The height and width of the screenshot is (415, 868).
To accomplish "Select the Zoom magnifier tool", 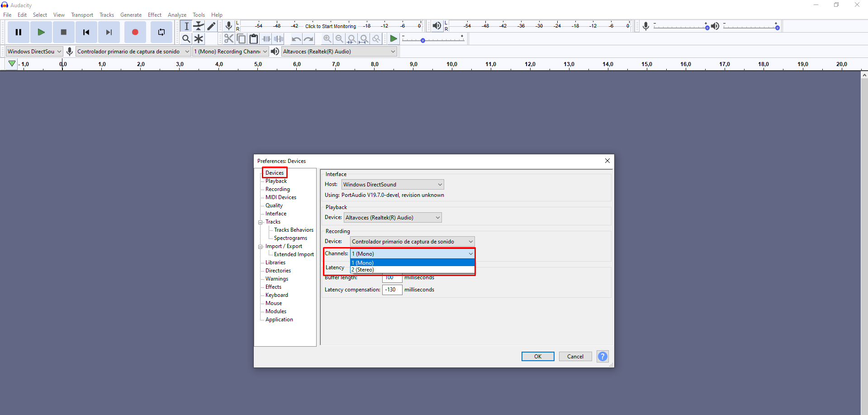I will (x=186, y=39).
